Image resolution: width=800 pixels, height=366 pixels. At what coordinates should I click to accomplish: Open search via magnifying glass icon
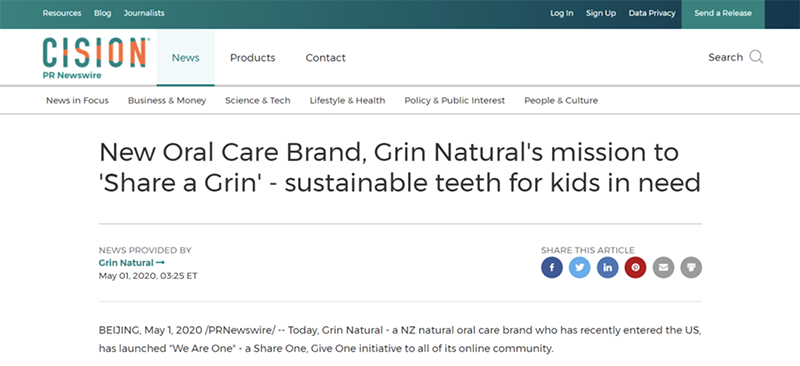point(756,57)
